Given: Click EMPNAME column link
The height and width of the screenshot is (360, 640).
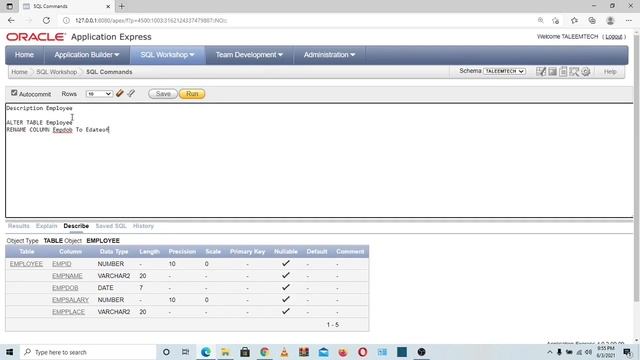Looking at the screenshot, I should (x=67, y=276).
